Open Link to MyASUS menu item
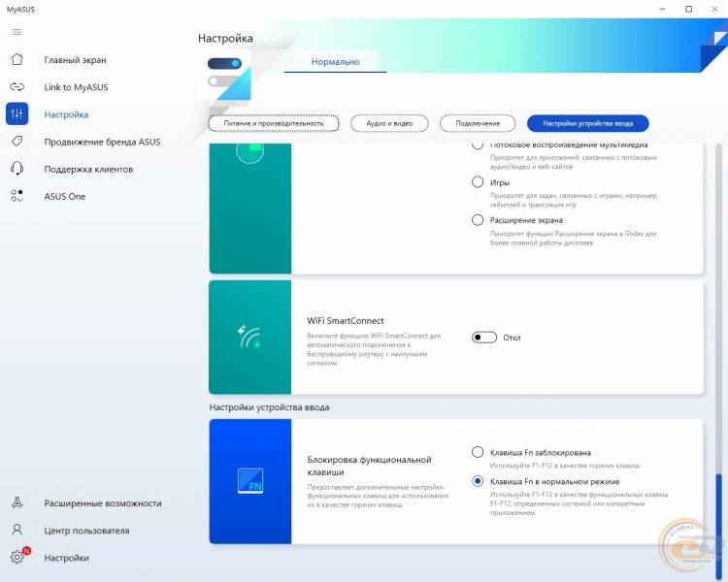This screenshot has height=582, width=728. tap(76, 87)
